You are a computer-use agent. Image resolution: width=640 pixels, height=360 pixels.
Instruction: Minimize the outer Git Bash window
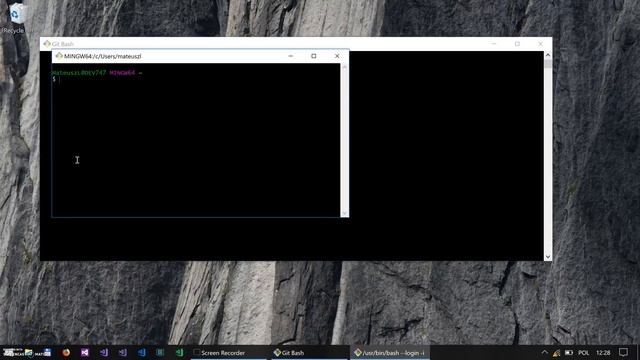[x=494, y=44]
